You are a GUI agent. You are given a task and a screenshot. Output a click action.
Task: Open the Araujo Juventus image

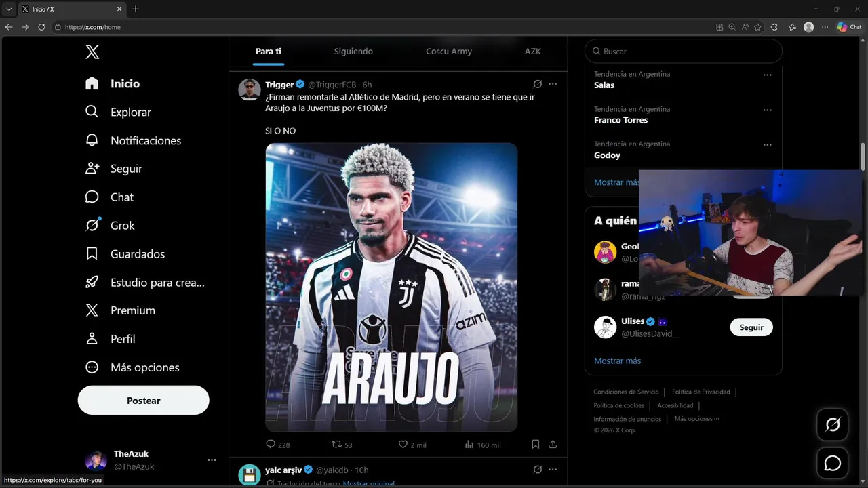tap(391, 287)
